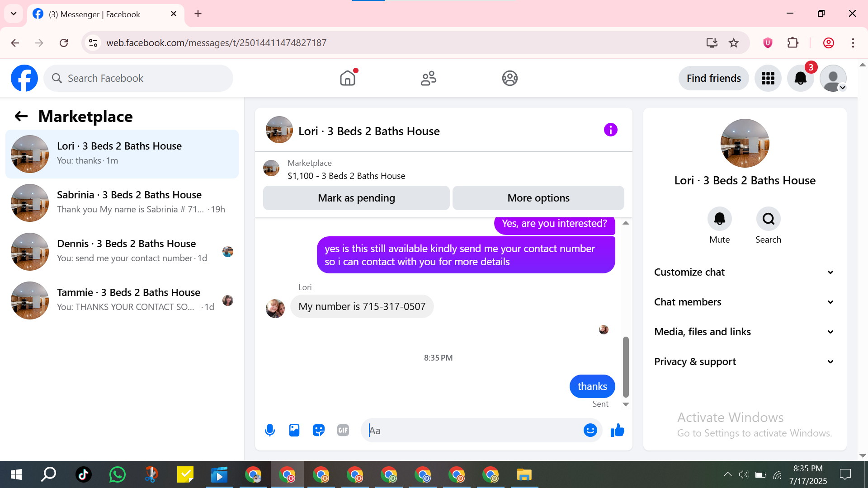Click the voice clip microphone icon
This screenshot has width=868, height=488.
click(x=270, y=430)
